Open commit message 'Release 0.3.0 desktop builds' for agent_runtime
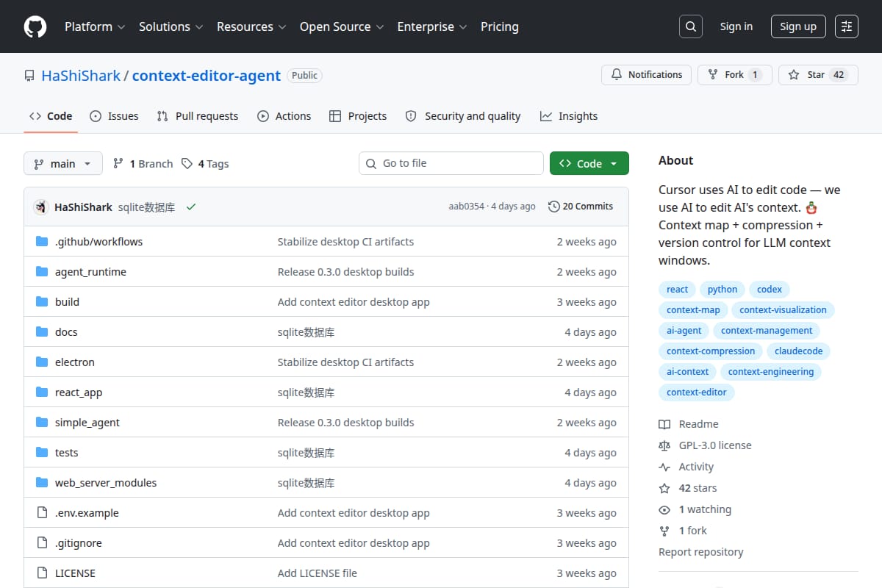The width and height of the screenshot is (882, 588). tap(346, 272)
